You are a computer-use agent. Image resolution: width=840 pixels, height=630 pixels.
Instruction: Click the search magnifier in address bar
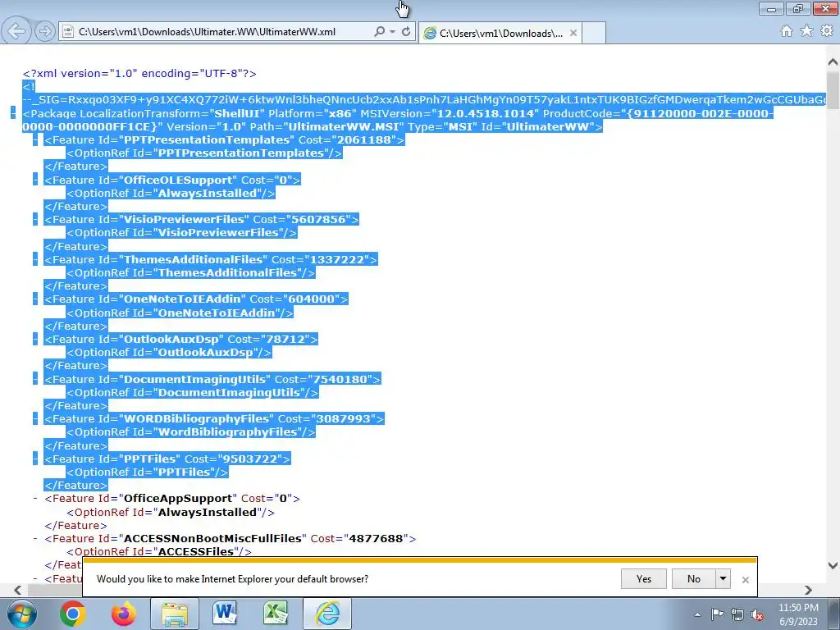tap(379, 32)
